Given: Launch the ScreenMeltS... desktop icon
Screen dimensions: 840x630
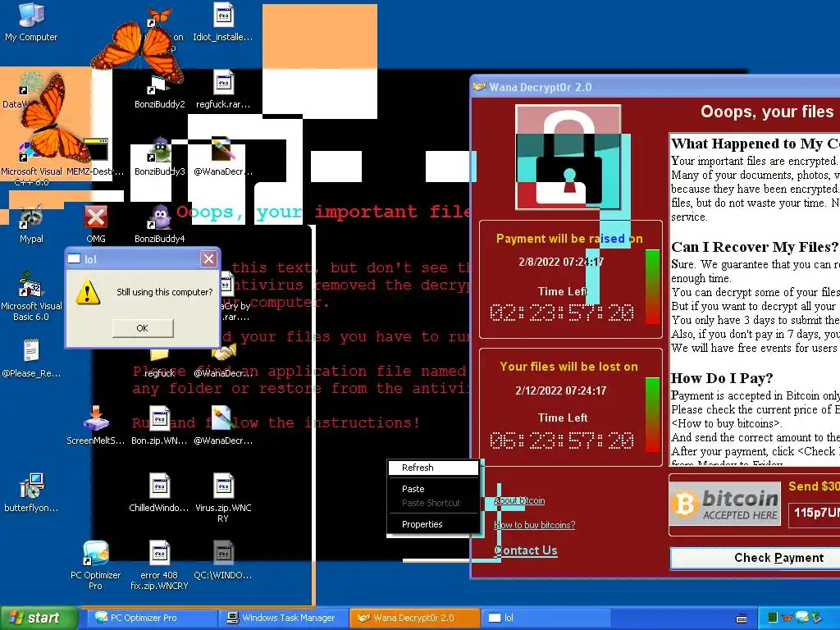Looking at the screenshot, I should click(95, 426).
